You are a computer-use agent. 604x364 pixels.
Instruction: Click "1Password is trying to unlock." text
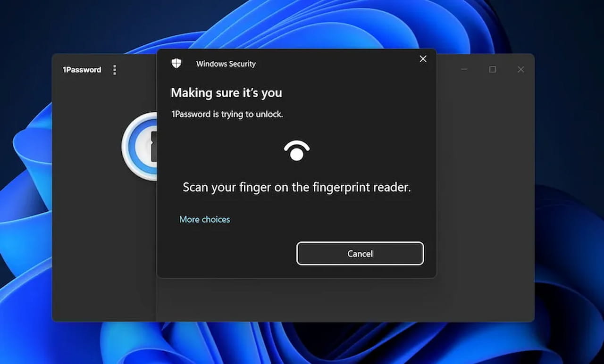coord(227,114)
